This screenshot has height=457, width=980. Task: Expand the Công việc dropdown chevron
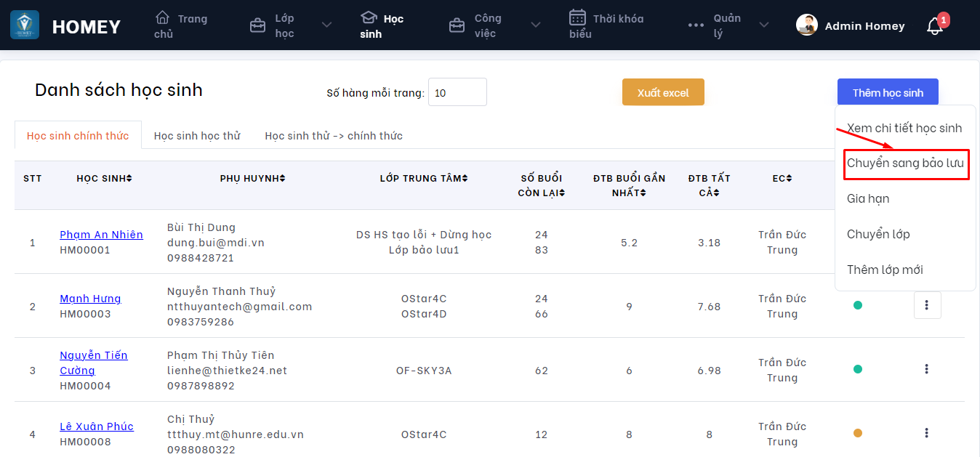coord(536,25)
